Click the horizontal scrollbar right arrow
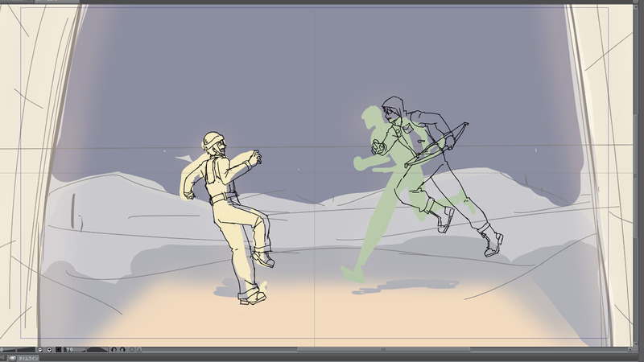 coord(630,350)
